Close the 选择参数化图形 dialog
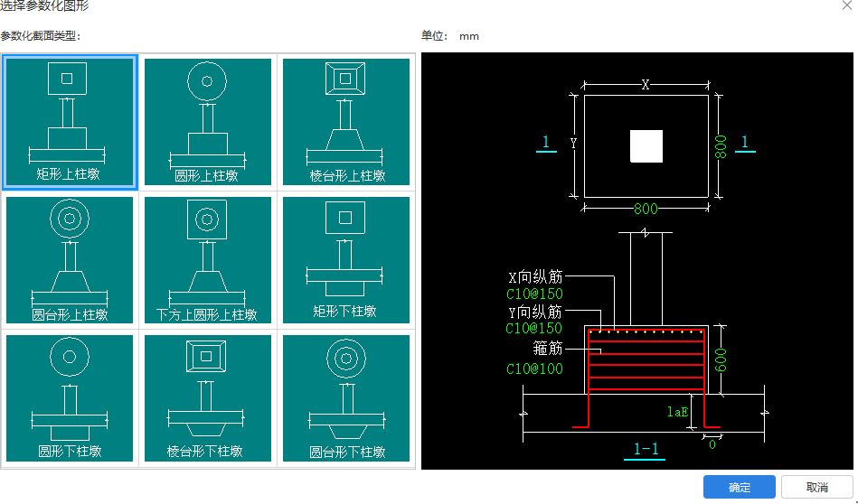 tap(846, 5)
